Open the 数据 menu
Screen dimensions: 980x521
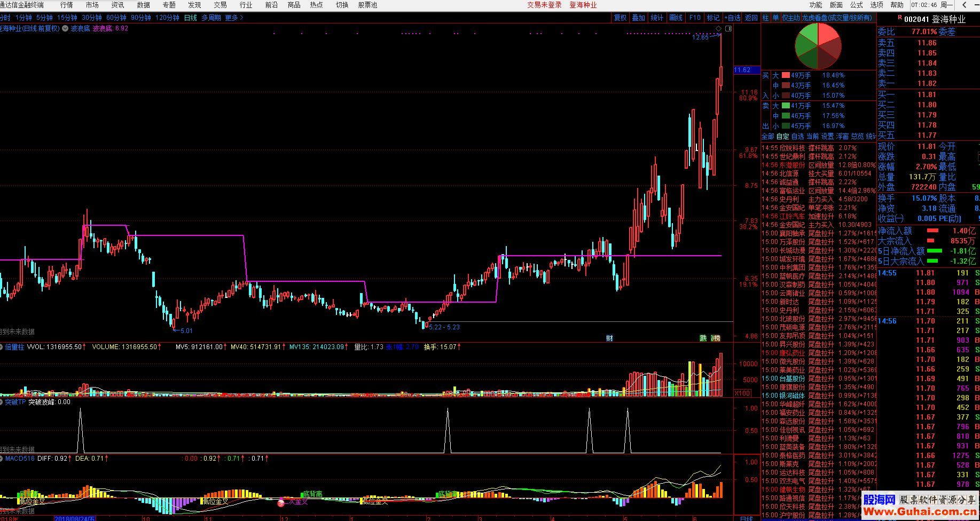(143, 5)
